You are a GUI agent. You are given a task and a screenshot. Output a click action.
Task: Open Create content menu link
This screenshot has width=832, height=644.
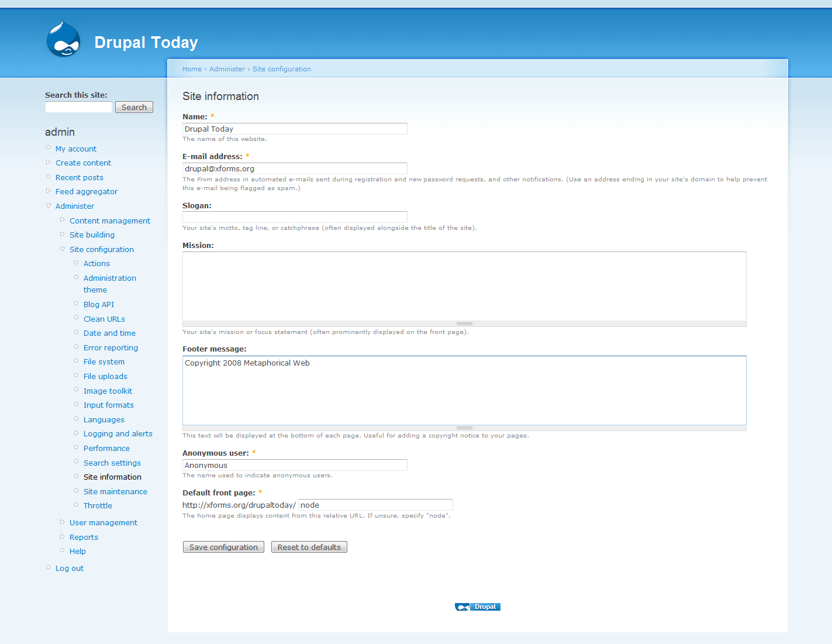coord(83,163)
